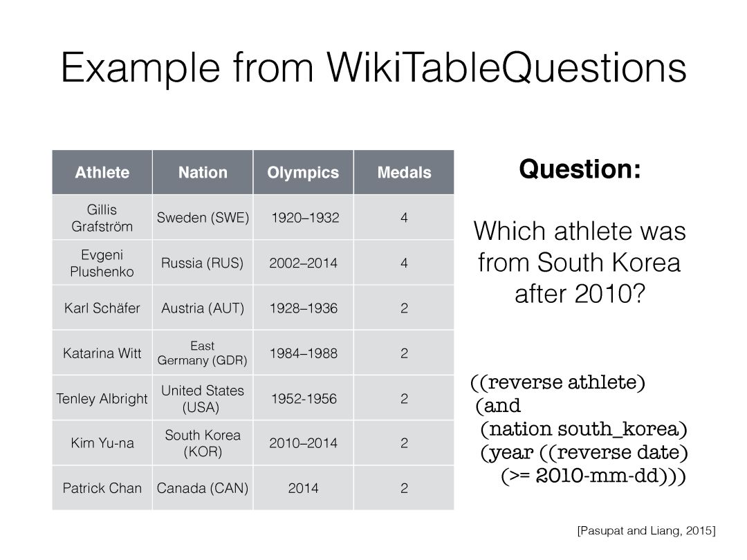Click the Pasupat and Liang, 2015 citation
This screenshot has width=747, height=560.
647,530
